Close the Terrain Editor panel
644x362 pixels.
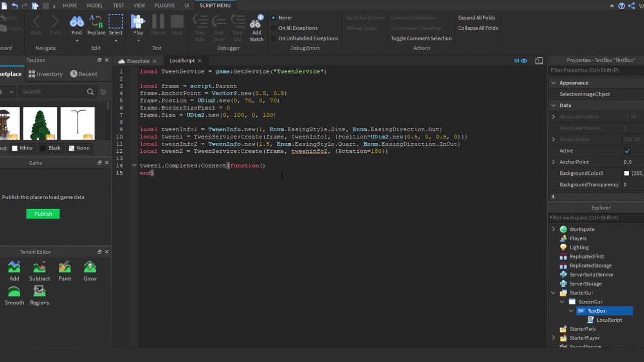click(107, 252)
